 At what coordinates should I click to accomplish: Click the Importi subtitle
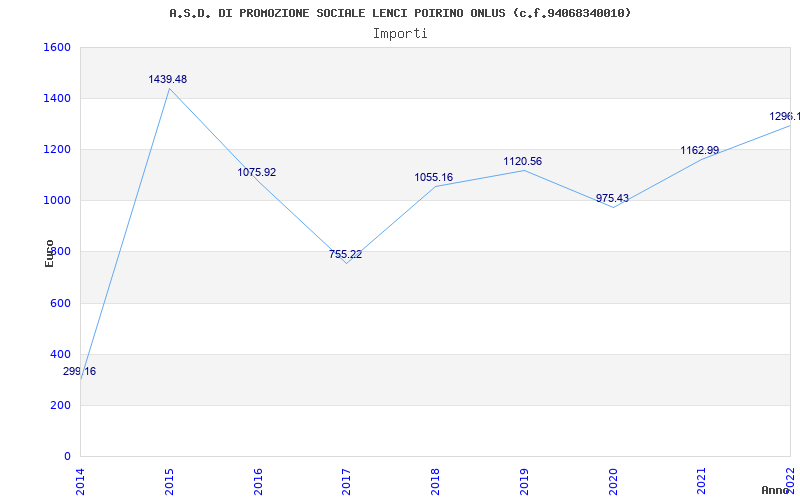coord(400,34)
